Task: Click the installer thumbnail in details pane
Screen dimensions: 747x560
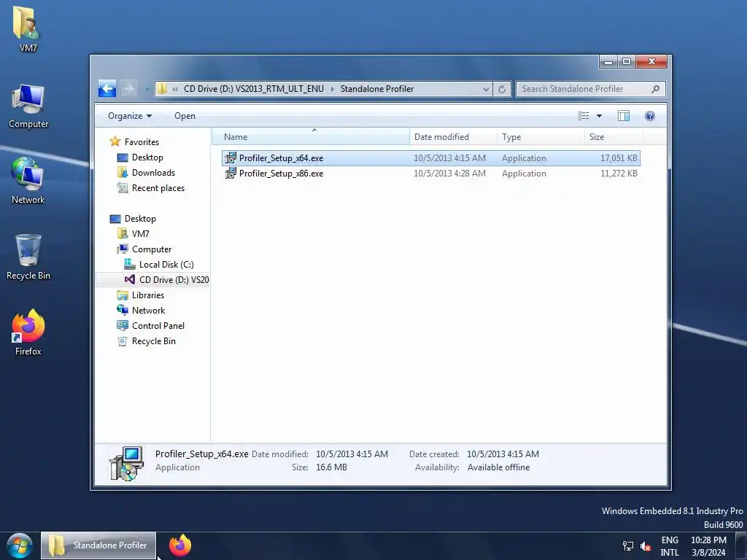Action: point(126,463)
